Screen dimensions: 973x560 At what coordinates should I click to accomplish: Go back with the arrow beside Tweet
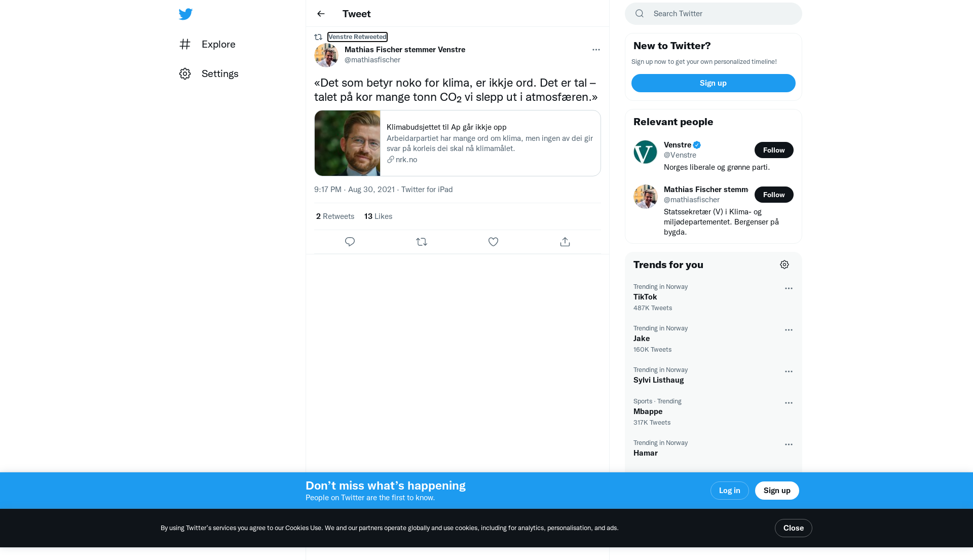pos(321,14)
